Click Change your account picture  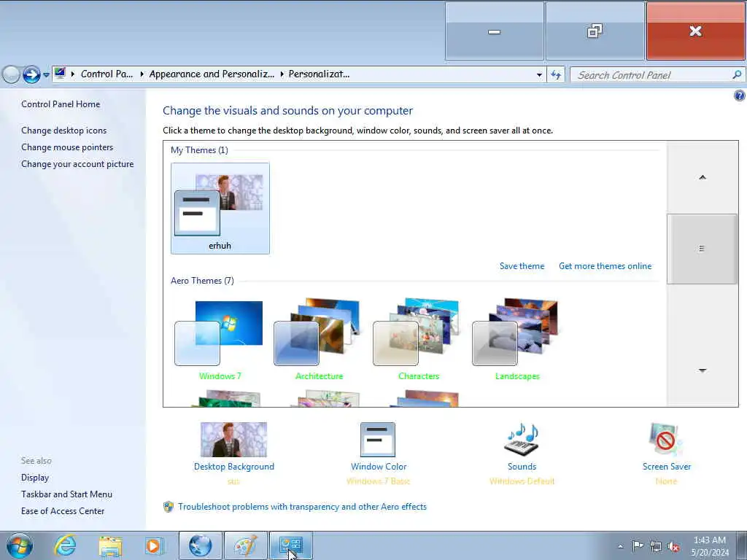77,164
